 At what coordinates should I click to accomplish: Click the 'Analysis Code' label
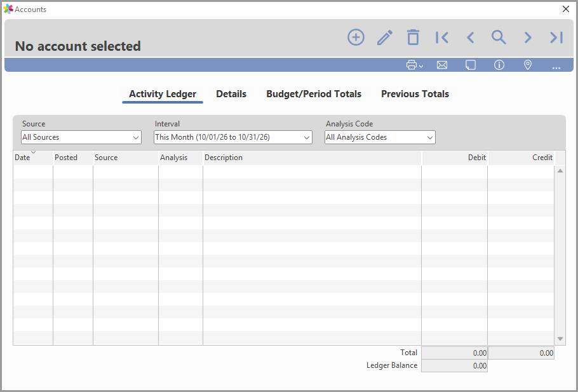[x=349, y=124]
